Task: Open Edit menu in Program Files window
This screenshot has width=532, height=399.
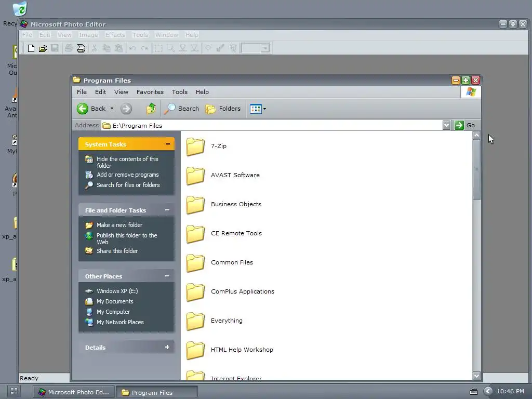Action: [x=100, y=92]
